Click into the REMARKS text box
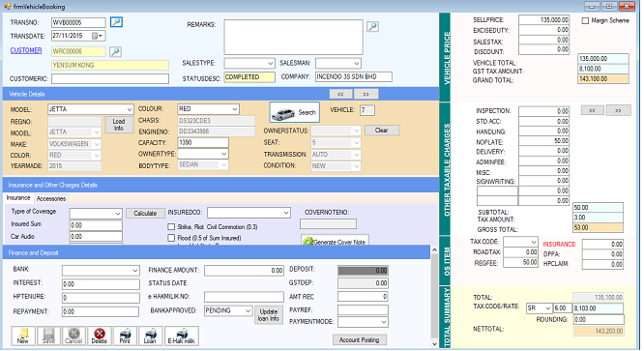The width and height of the screenshot is (644, 351). click(293, 37)
